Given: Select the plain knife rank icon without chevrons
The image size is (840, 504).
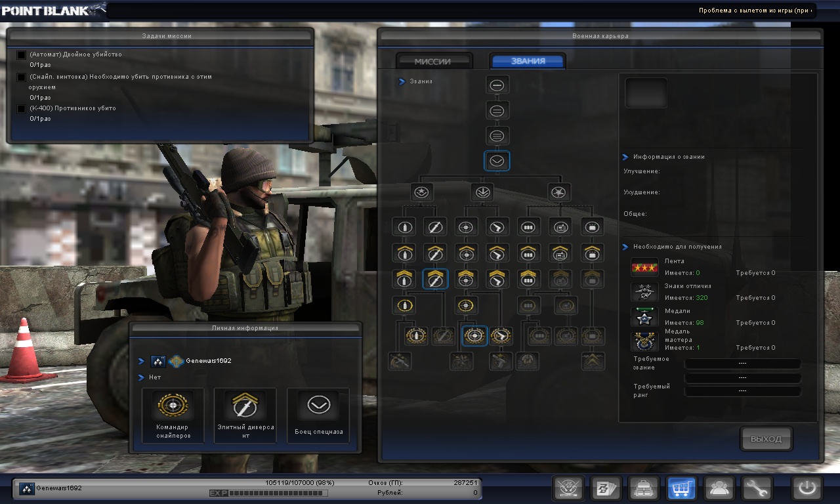Looking at the screenshot, I should (434, 227).
